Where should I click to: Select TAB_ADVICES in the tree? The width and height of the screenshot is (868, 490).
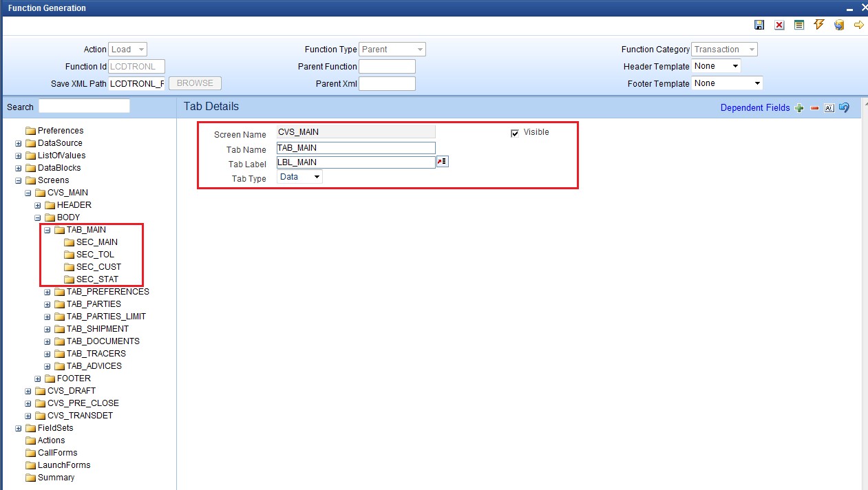click(x=94, y=366)
